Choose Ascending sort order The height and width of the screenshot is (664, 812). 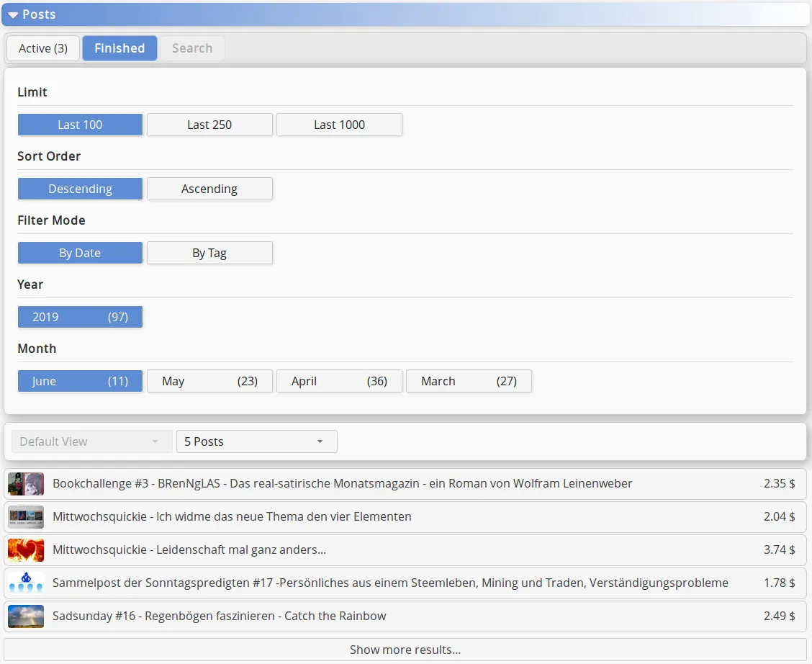209,189
